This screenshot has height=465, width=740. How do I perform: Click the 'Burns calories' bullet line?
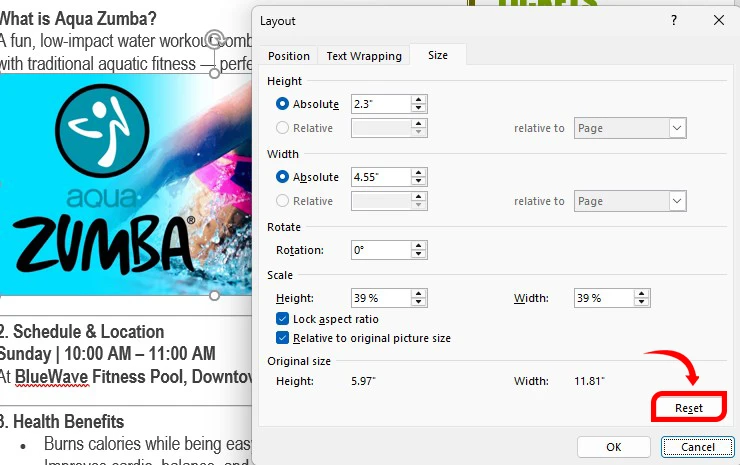coord(147,444)
